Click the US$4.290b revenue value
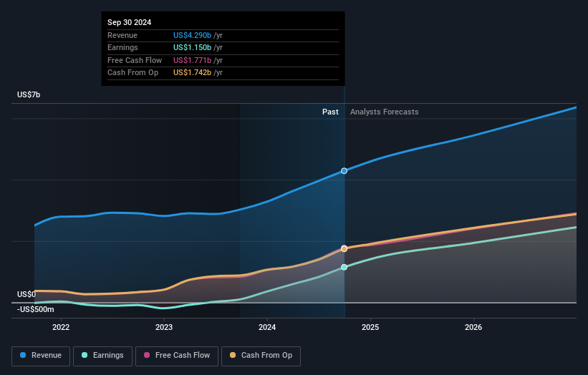 coord(193,35)
